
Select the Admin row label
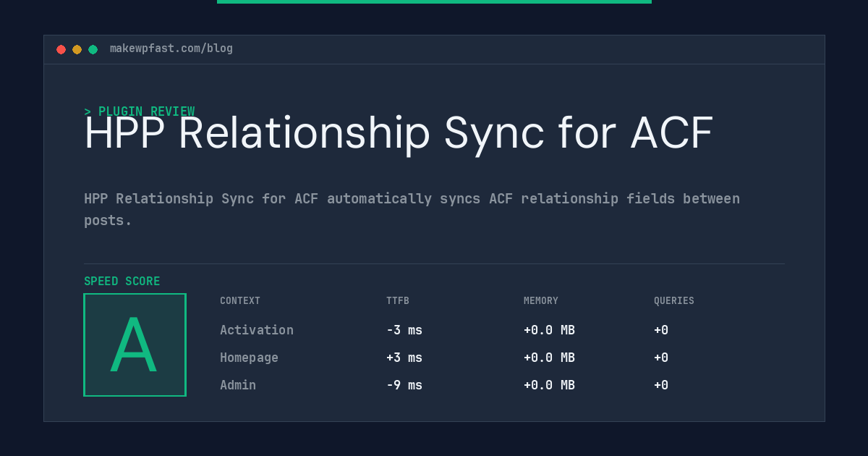238,385
